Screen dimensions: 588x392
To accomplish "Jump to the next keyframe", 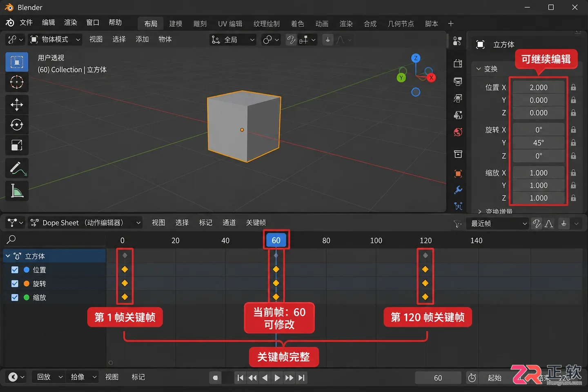I will pos(289,378).
